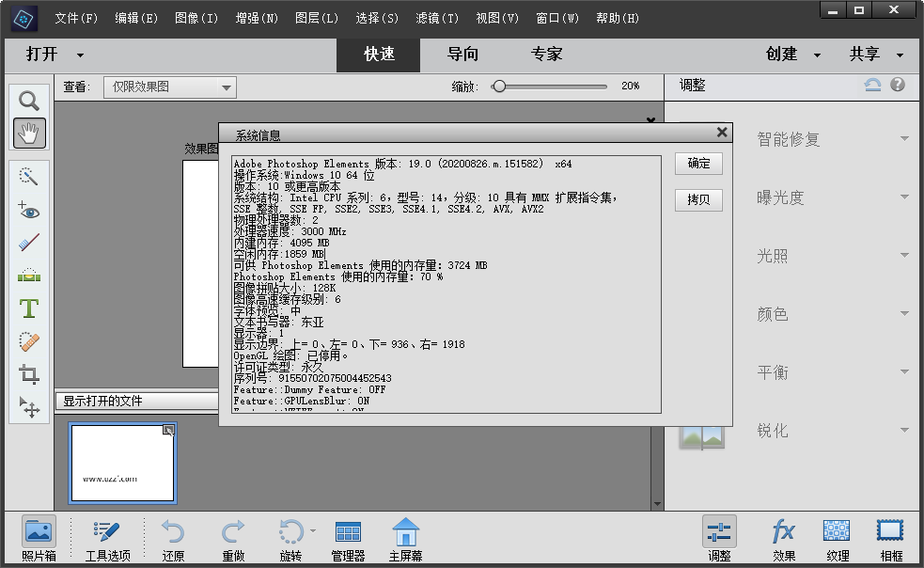The height and width of the screenshot is (568, 924).
Task: Switch to the Expert tab
Action: point(546,55)
